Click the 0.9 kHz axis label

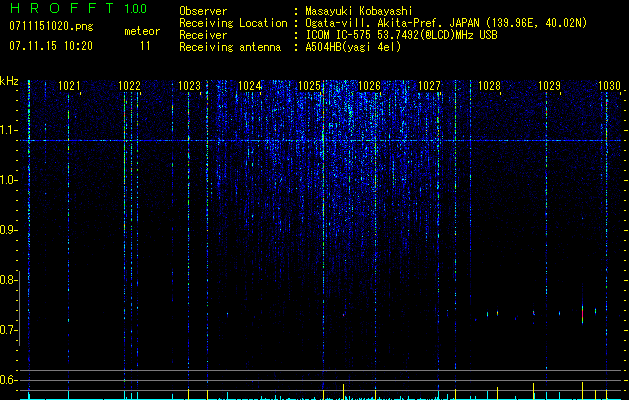pos(8,230)
